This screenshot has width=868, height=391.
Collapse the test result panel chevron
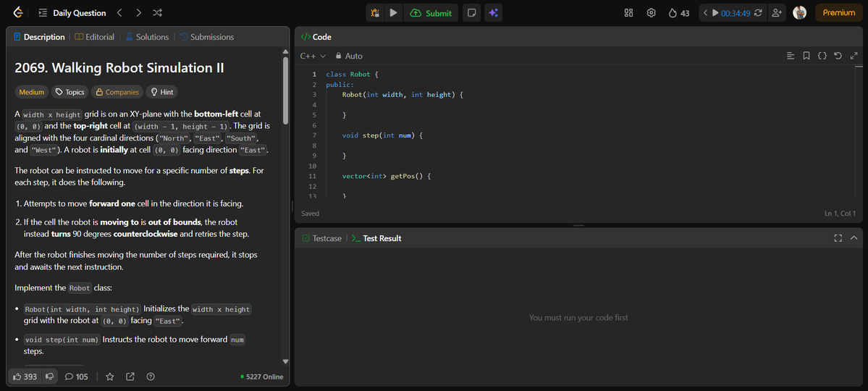coord(854,238)
